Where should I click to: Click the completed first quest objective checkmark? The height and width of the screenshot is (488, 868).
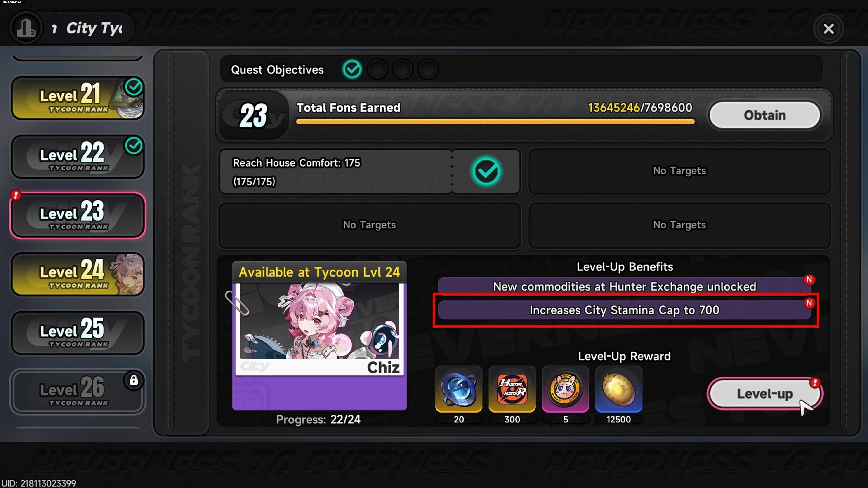(x=352, y=69)
